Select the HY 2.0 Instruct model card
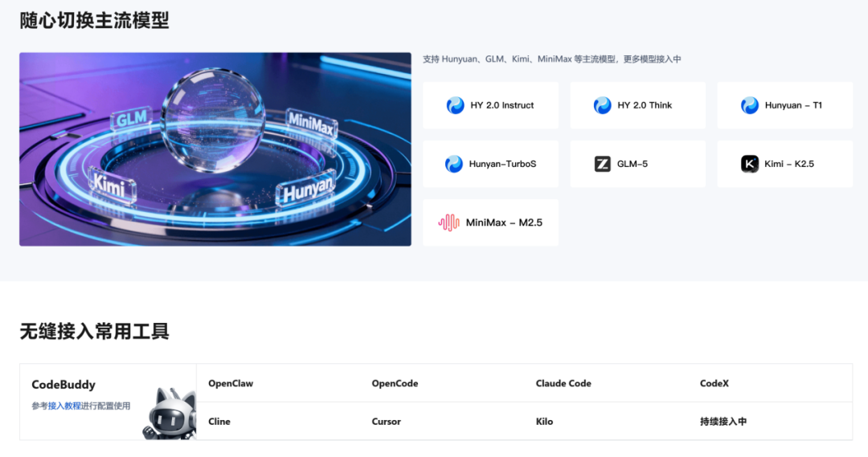This screenshot has width=868, height=457. click(x=490, y=105)
